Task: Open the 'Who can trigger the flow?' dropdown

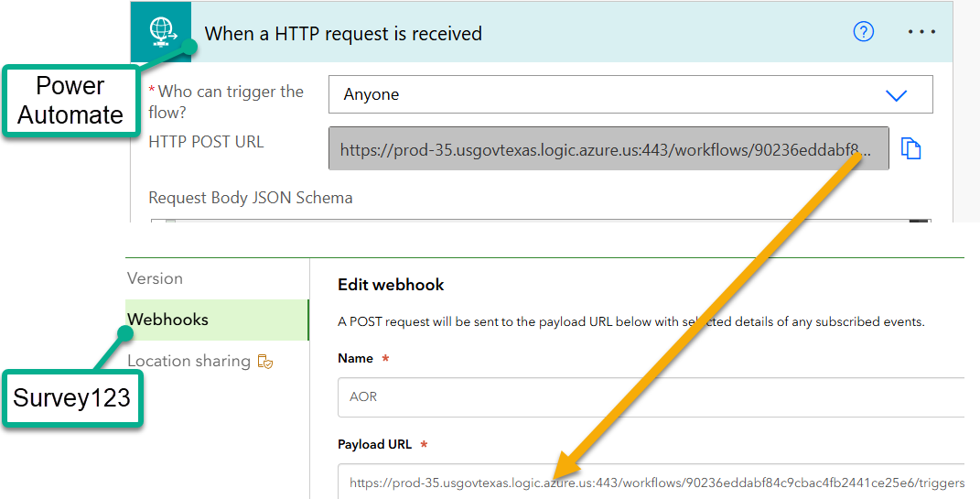Action: (630, 94)
